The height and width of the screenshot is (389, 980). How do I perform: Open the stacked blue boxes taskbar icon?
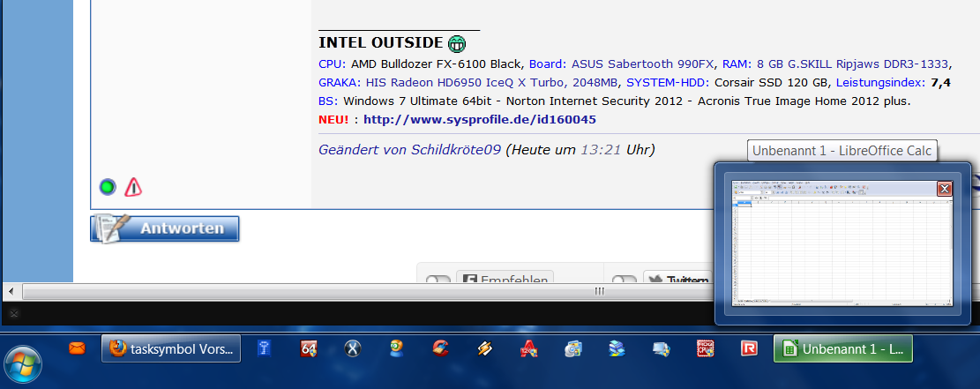coord(617,349)
